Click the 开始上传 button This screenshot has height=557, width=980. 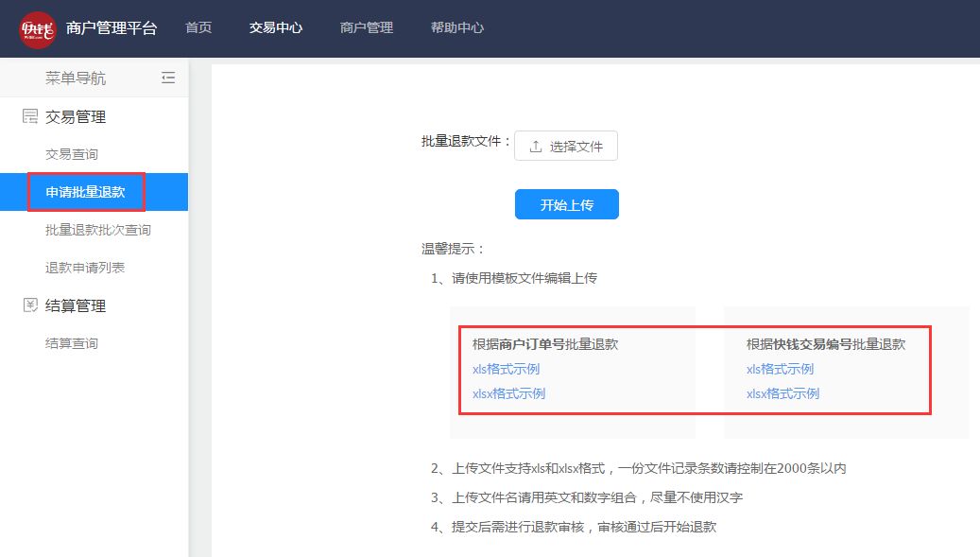click(x=566, y=203)
